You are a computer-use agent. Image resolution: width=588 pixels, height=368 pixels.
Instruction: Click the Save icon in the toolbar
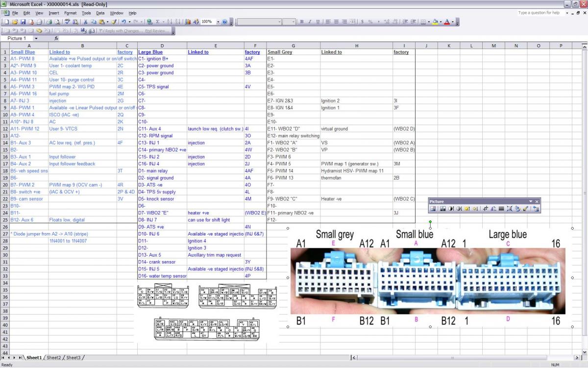coord(23,22)
